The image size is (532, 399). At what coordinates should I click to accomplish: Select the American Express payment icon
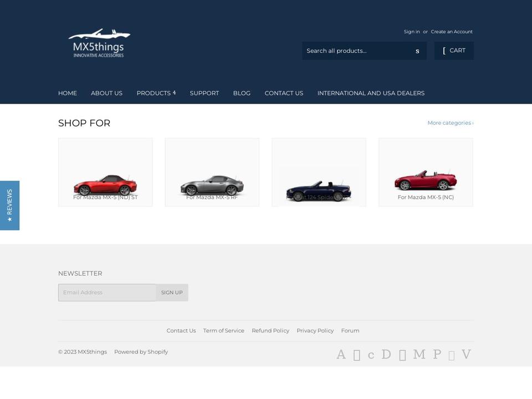pyautogui.click(x=341, y=354)
